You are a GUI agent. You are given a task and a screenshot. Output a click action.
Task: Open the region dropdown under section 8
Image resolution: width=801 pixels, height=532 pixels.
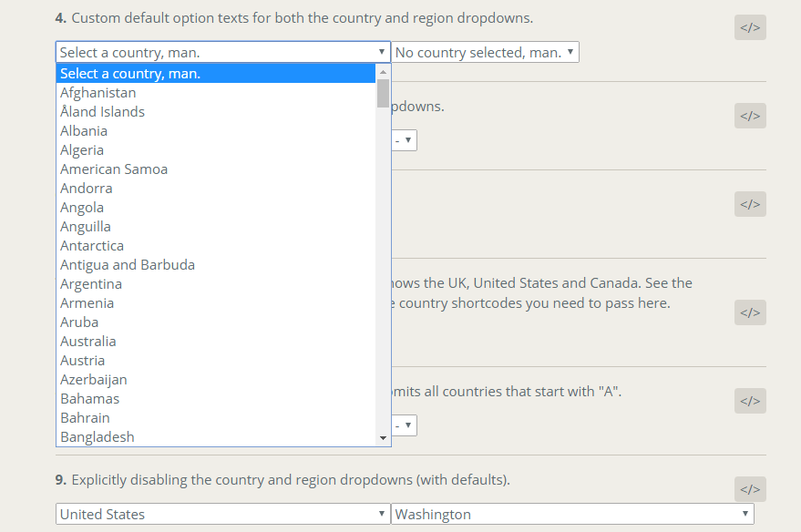pyautogui.click(x=404, y=425)
